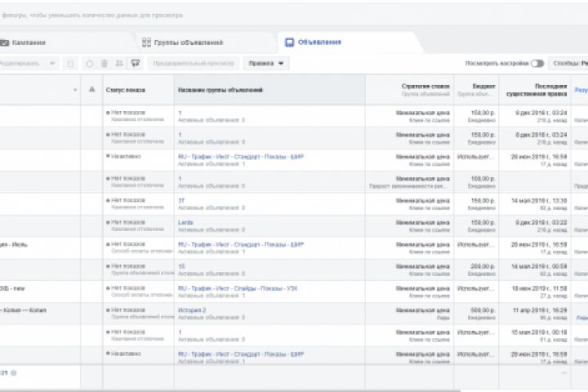Click the circular revert icon in toolbar
The image size is (588, 392).
(x=89, y=63)
